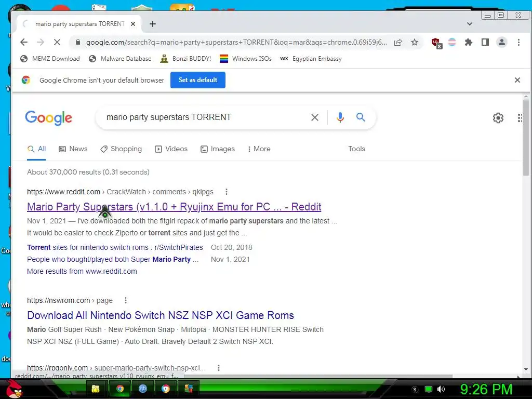Image resolution: width=532 pixels, height=399 pixels.
Task: Open the blue globe taskbar app
Action: coord(142,389)
